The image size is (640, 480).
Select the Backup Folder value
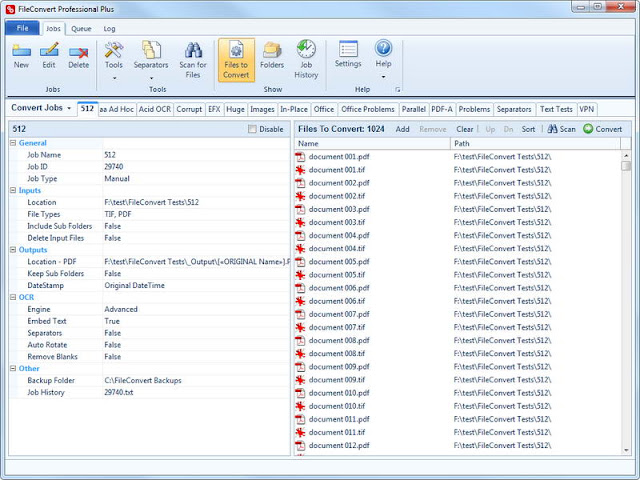[x=143, y=380]
